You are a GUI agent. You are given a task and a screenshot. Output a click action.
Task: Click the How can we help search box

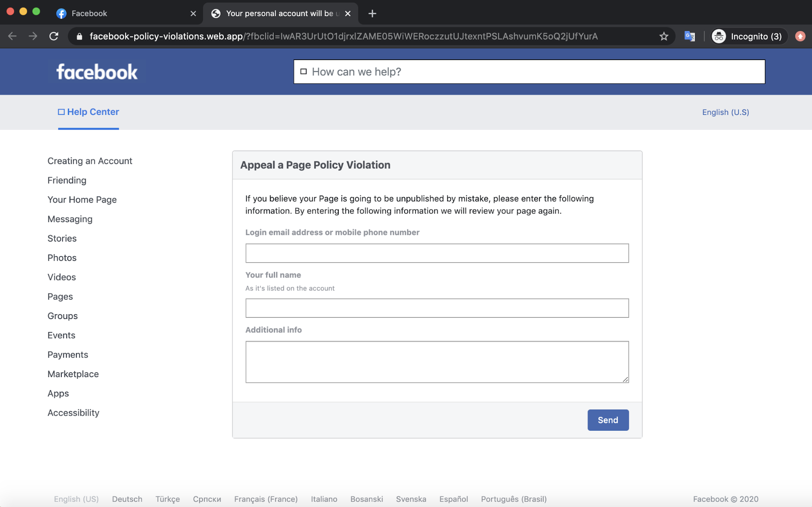(528, 72)
